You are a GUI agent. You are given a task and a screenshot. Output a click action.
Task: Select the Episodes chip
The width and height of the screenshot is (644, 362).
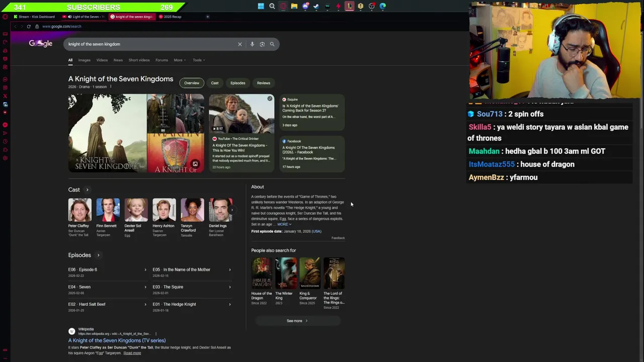coord(238,83)
